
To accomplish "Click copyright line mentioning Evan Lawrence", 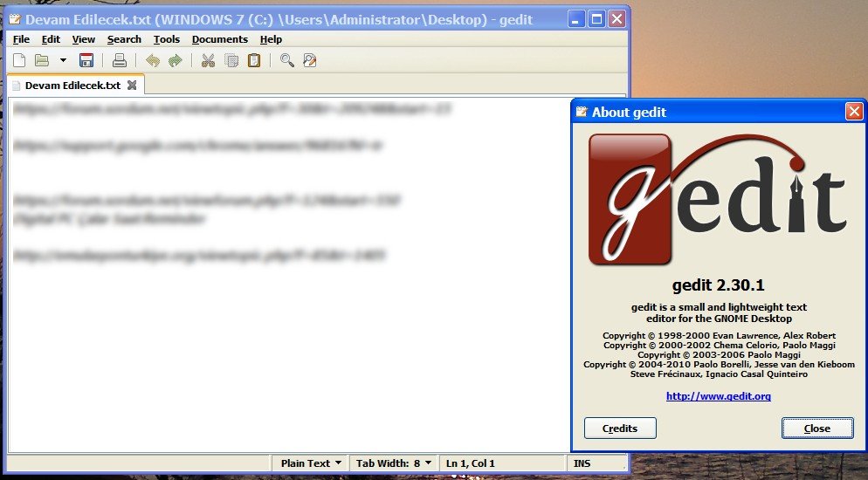I will point(719,336).
